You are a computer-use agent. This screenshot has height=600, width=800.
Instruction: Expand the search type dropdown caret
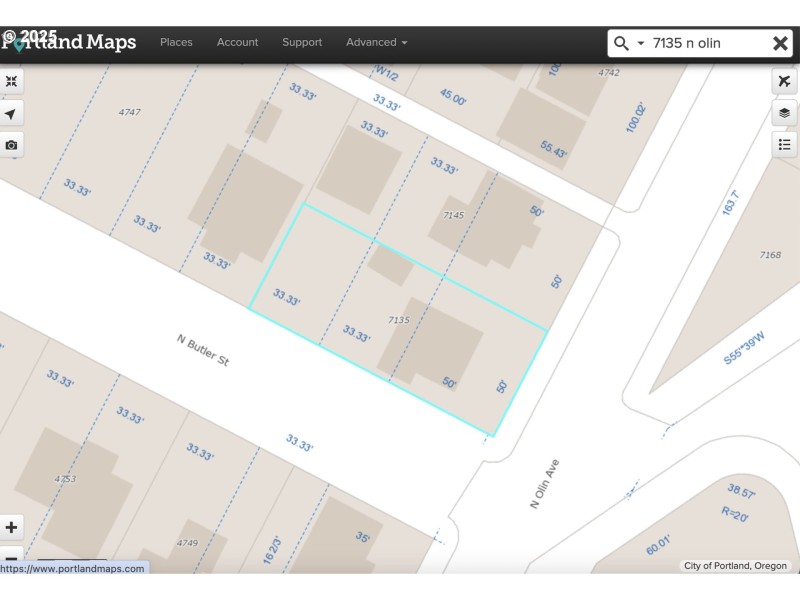click(x=641, y=44)
